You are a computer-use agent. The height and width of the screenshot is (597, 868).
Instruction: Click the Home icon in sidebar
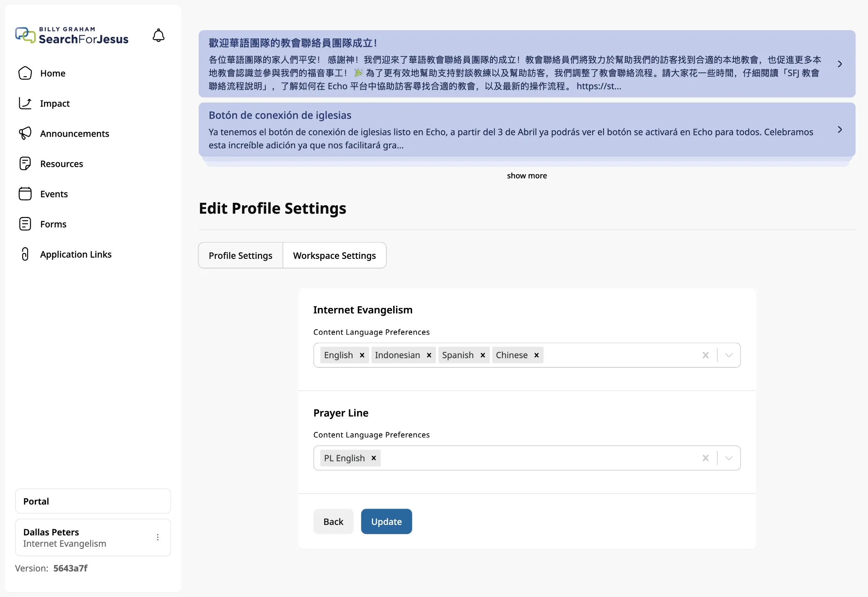click(x=25, y=73)
